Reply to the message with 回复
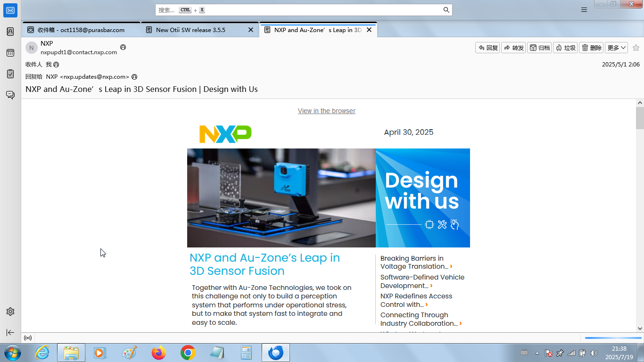This screenshot has width=644, height=362. pos(487,48)
